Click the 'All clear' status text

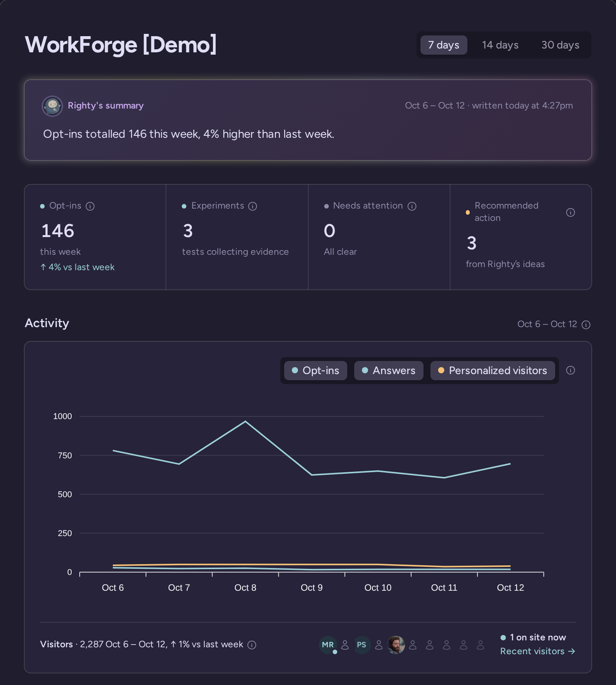pyautogui.click(x=340, y=252)
